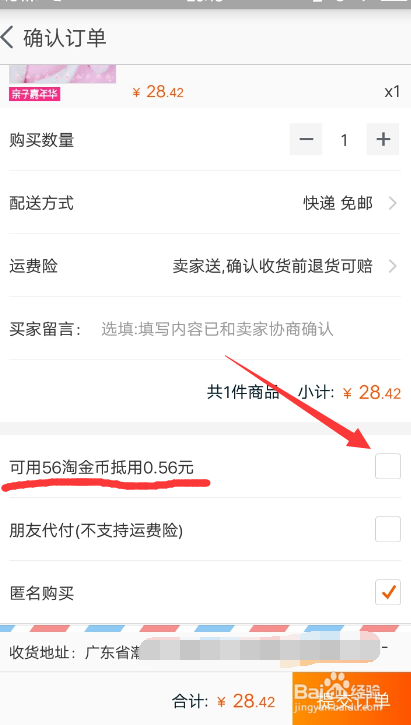Enable the 56淘金币抵用0.56元 checkbox
This screenshot has width=411, height=725.
coord(388,466)
